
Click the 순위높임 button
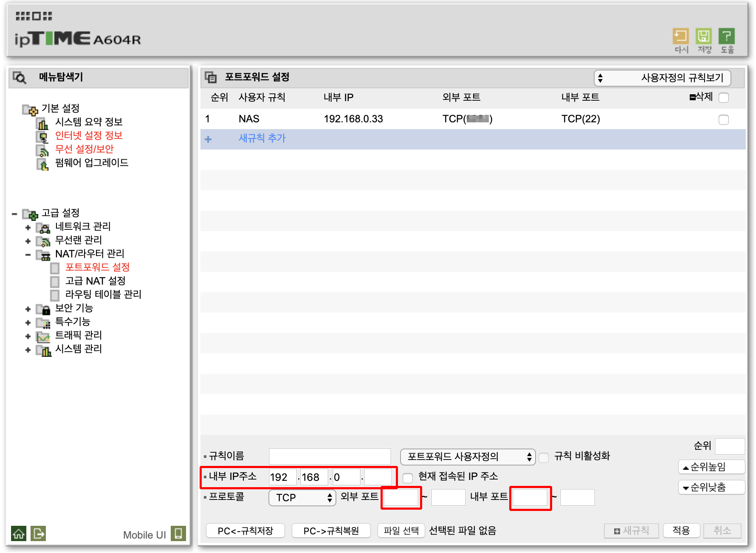pos(712,467)
